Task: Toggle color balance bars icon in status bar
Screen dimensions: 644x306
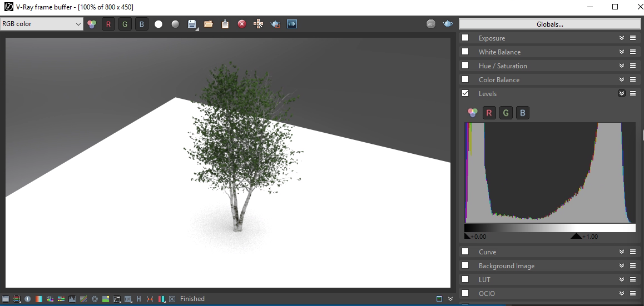Action: coord(61,299)
